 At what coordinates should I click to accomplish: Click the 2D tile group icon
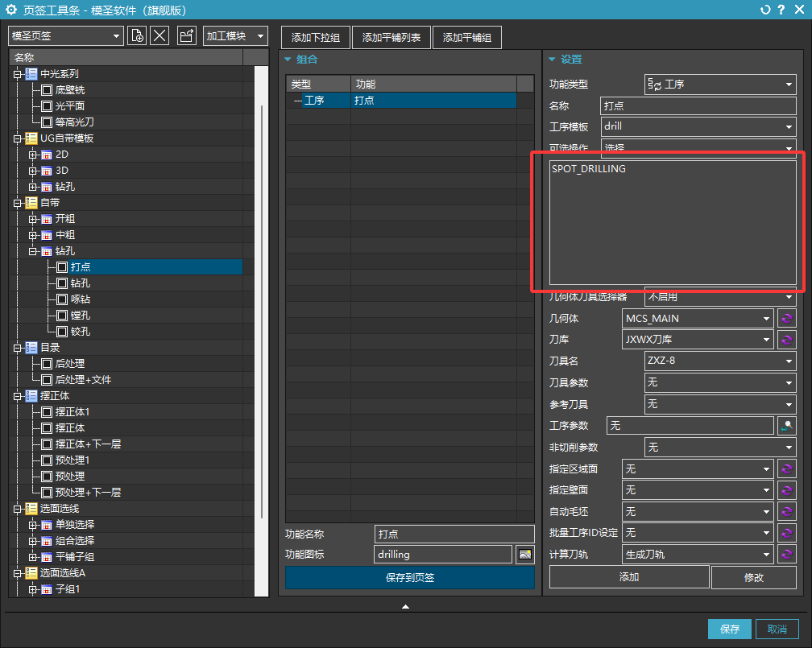point(47,155)
